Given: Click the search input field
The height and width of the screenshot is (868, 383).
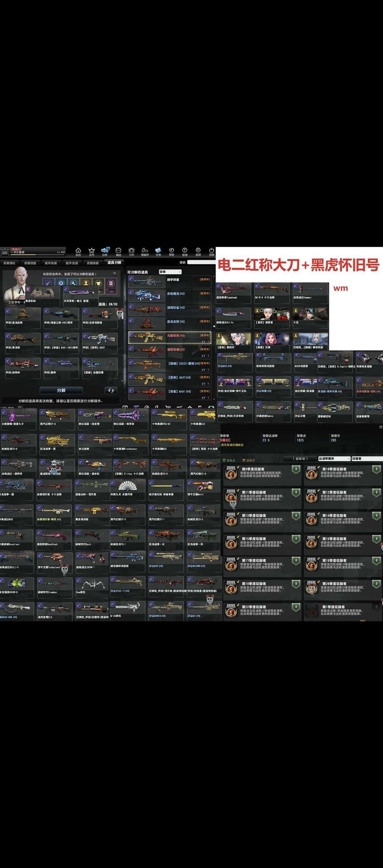Looking at the screenshot, I should pyautogui.click(x=201, y=262).
